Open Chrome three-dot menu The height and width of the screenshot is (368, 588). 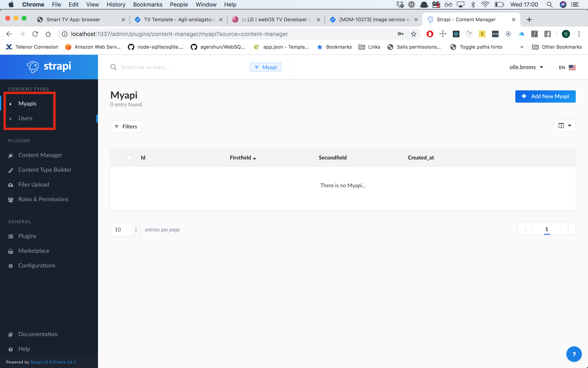(x=579, y=34)
